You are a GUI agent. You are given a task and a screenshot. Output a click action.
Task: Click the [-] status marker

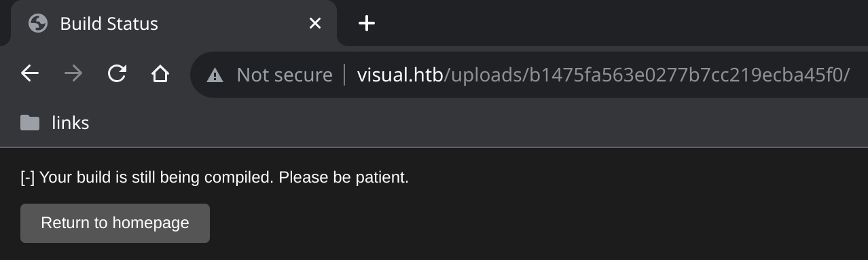click(x=28, y=178)
